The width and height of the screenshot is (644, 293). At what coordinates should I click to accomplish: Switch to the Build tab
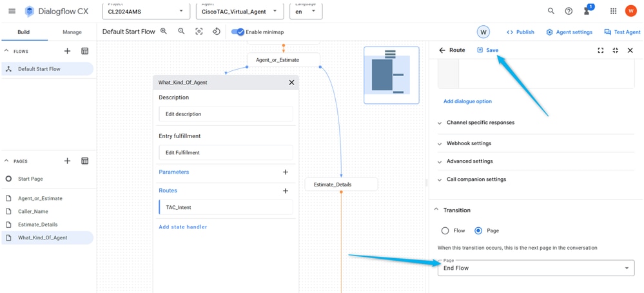[23, 32]
